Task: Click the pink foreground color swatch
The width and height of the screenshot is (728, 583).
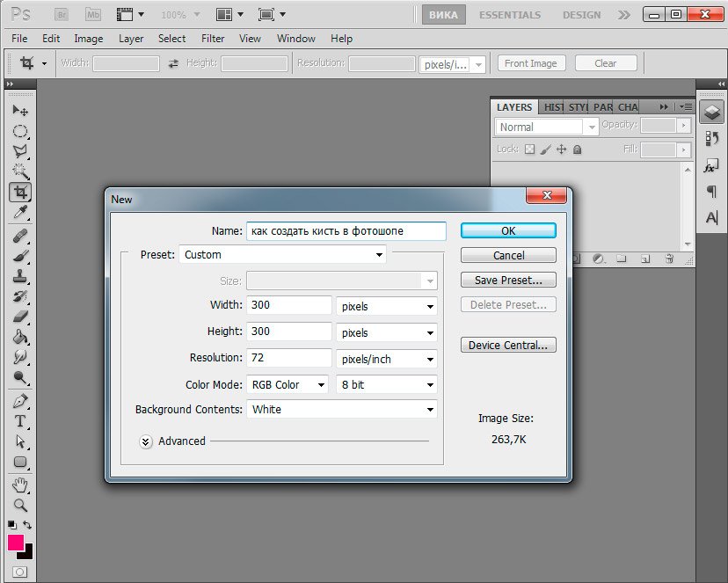Action: 15,542
